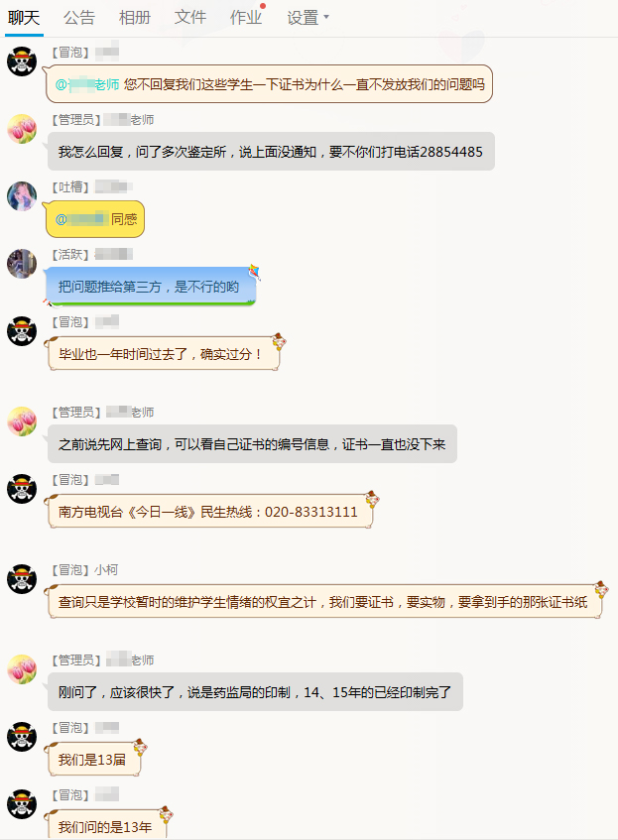618x840 pixels.
Task: Click the pirate skull avatar at top
Action: click(22, 61)
